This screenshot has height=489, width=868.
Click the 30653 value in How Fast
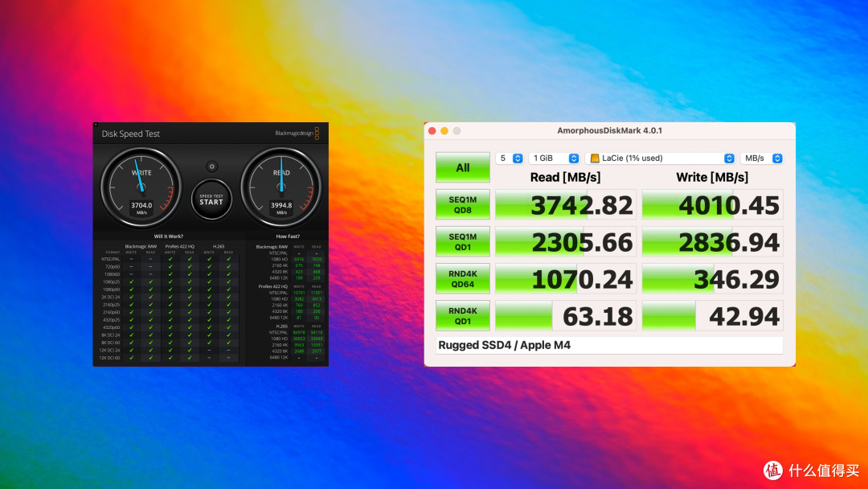pos(299,339)
